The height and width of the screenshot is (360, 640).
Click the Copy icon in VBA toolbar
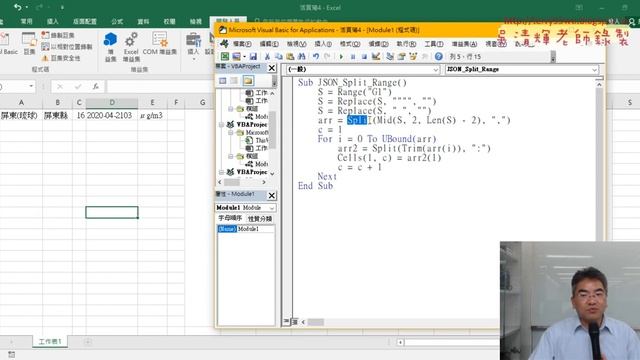(x=279, y=57)
